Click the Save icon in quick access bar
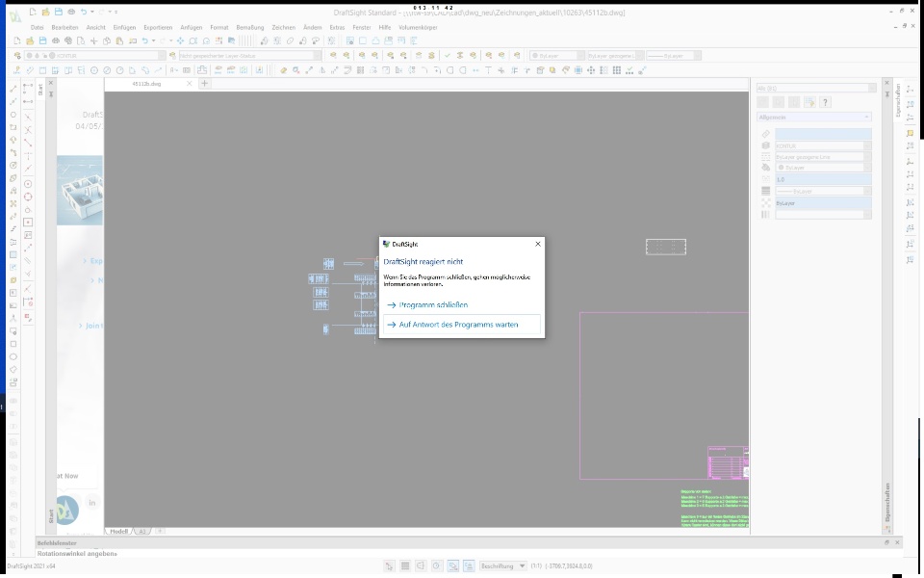The width and height of the screenshot is (924, 578). (59, 12)
